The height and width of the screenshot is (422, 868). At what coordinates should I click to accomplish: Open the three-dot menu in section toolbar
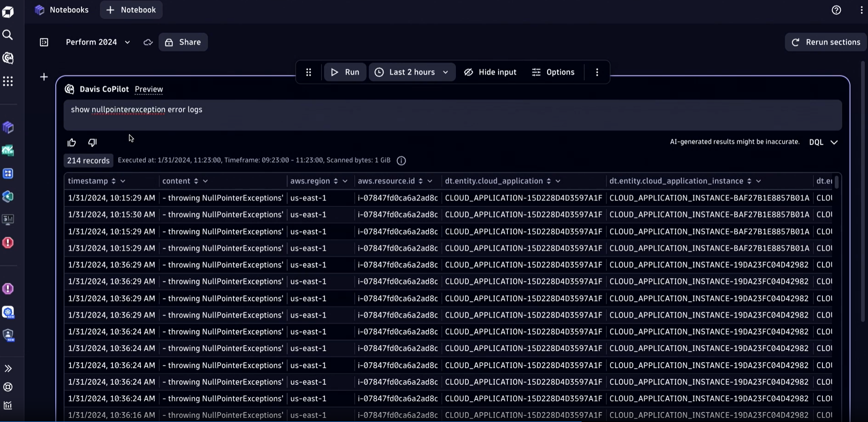point(597,72)
